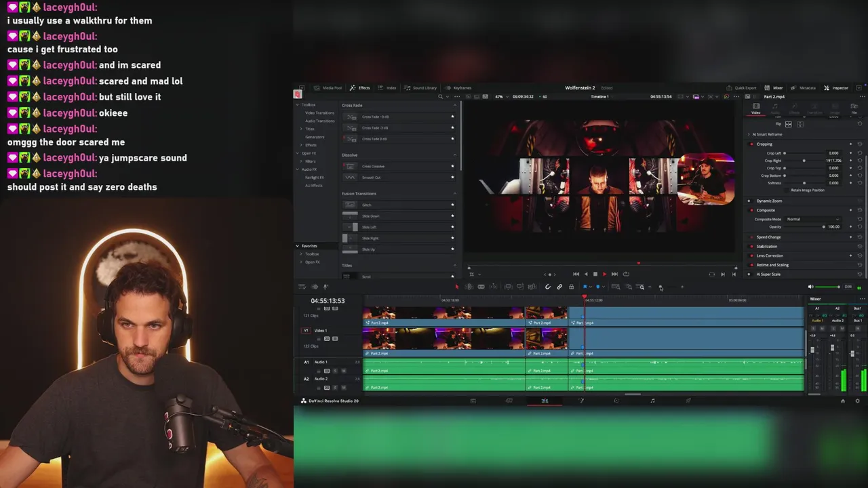Image resolution: width=868 pixels, height=488 pixels.
Task: Collapse the Dissolve category
Action: 454,155
